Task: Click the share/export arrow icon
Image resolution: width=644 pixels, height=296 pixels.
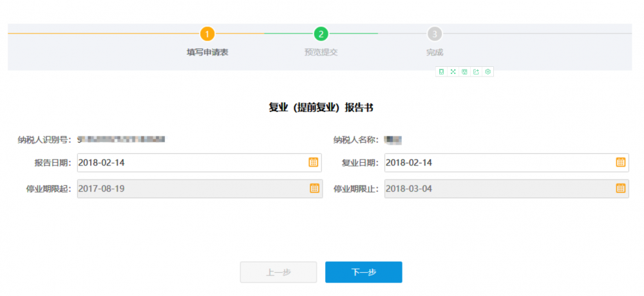Action: pos(476,72)
